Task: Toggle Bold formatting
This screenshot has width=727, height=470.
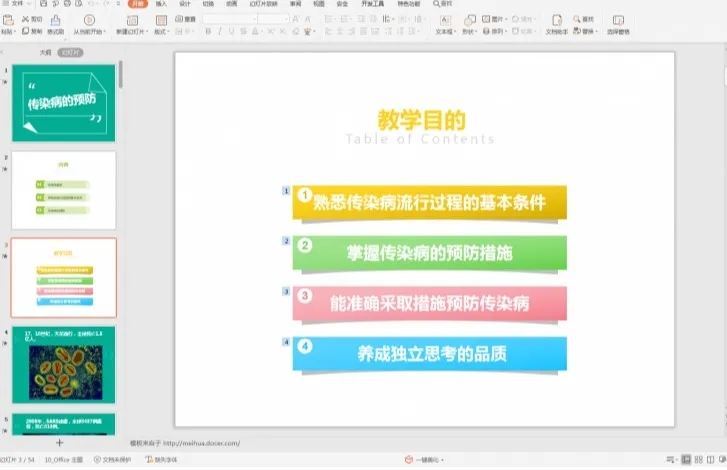Action: (206, 31)
